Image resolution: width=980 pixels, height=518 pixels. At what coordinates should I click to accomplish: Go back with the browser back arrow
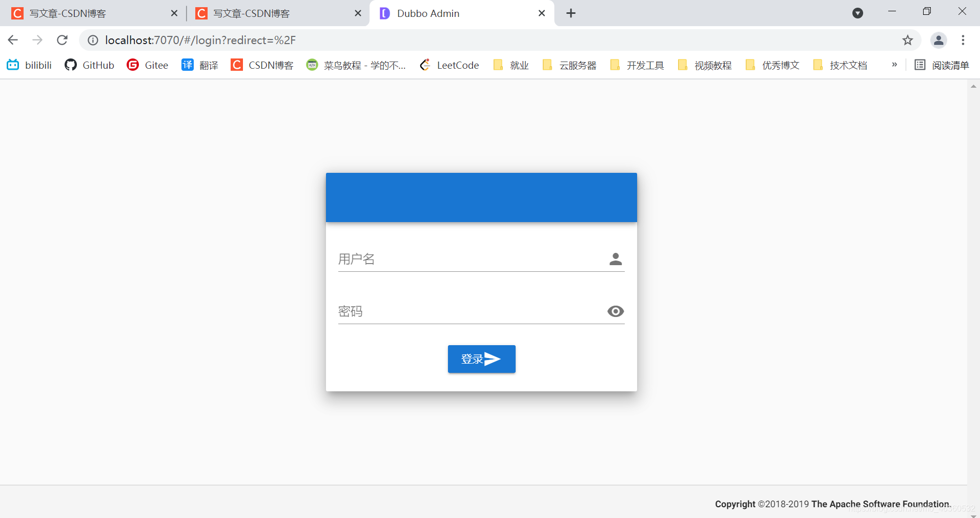[x=13, y=40]
